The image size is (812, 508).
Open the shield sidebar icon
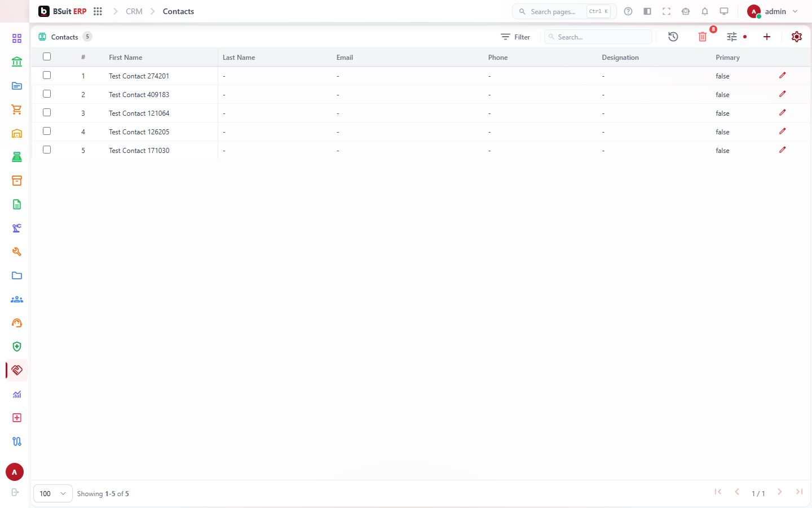[17, 347]
